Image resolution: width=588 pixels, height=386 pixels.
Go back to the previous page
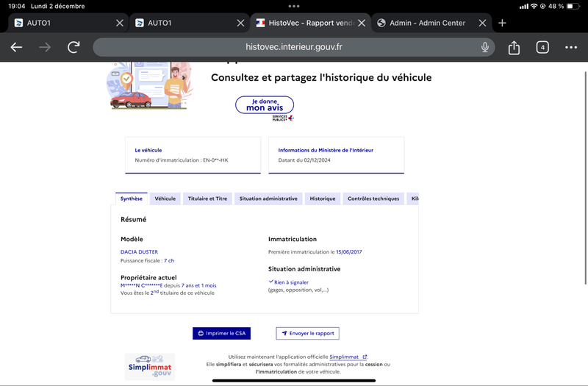(x=16, y=47)
